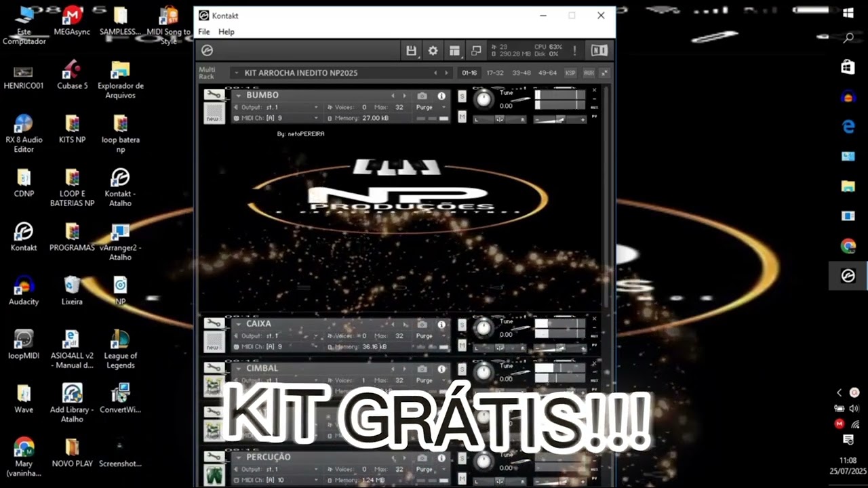Click Windows Start button on taskbar
Screen dimensions: 868x488
click(x=848, y=12)
